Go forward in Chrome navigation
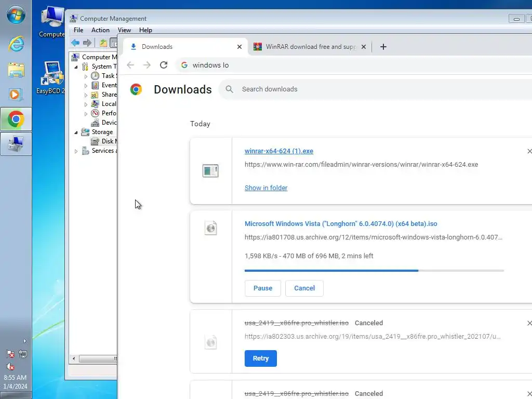The height and width of the screenshot is (399, 532). coord(147,65)
